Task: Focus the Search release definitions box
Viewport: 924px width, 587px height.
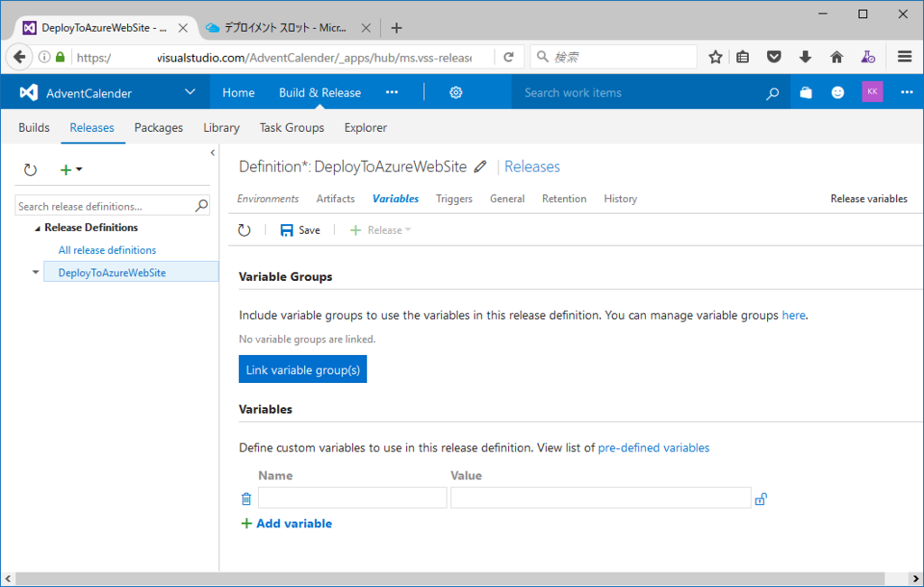Action: [x=104, y=206]
